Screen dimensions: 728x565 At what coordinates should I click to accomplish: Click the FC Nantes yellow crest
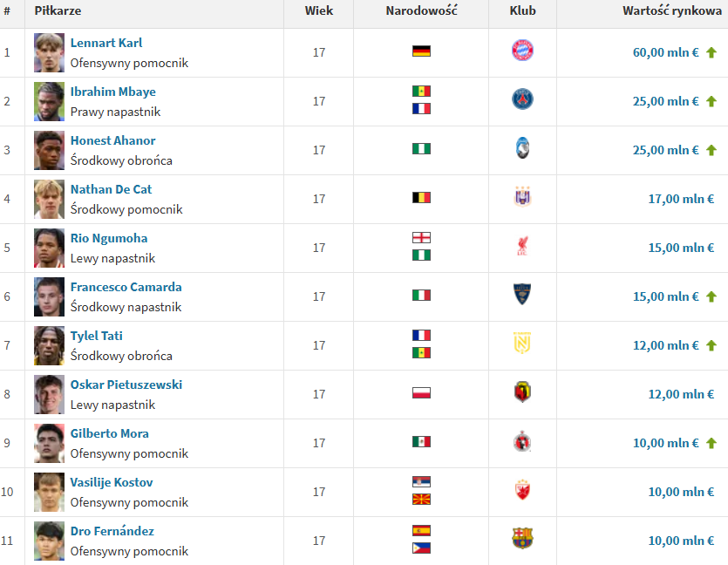click(522, 344)
